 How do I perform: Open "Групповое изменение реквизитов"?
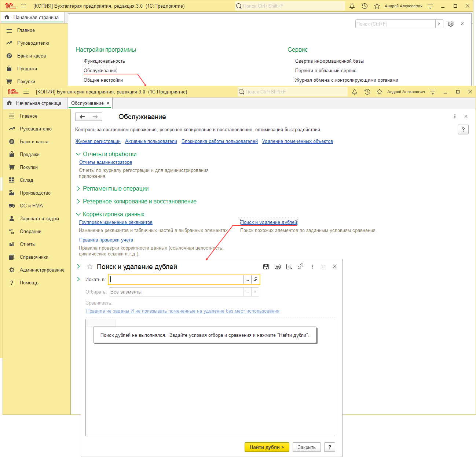click(x=116, y=222)
